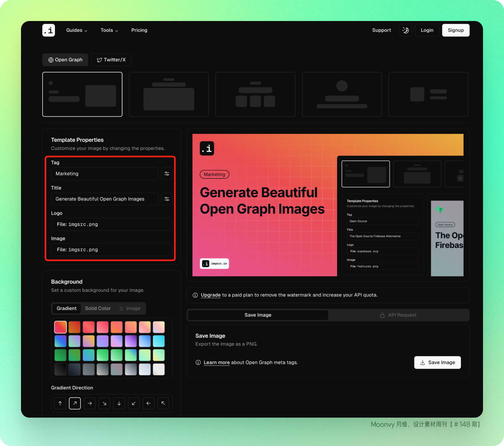This screenshot has height=446, width=504.
Task: Expand the Guides dropdown menu
Action: (77, 30)
